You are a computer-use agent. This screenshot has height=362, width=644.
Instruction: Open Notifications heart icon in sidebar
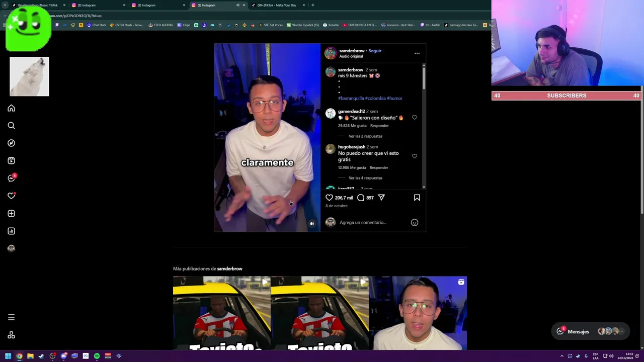[11, 196]
